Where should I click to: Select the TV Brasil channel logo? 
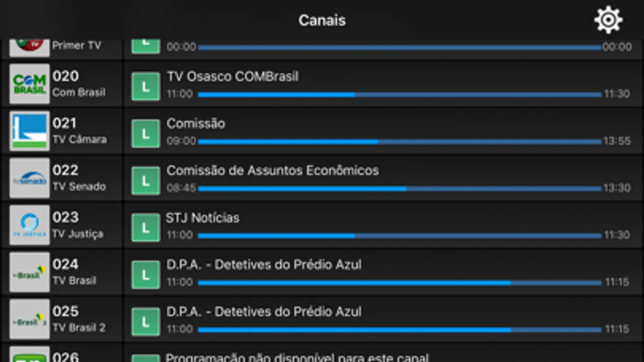coord(29,271)
